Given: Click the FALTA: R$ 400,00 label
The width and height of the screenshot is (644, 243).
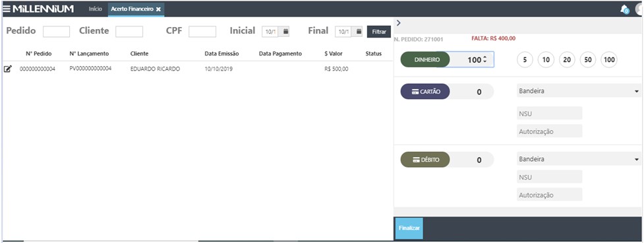Looking at the screenshot, I should pyautogui.click(x=493, y=39).
